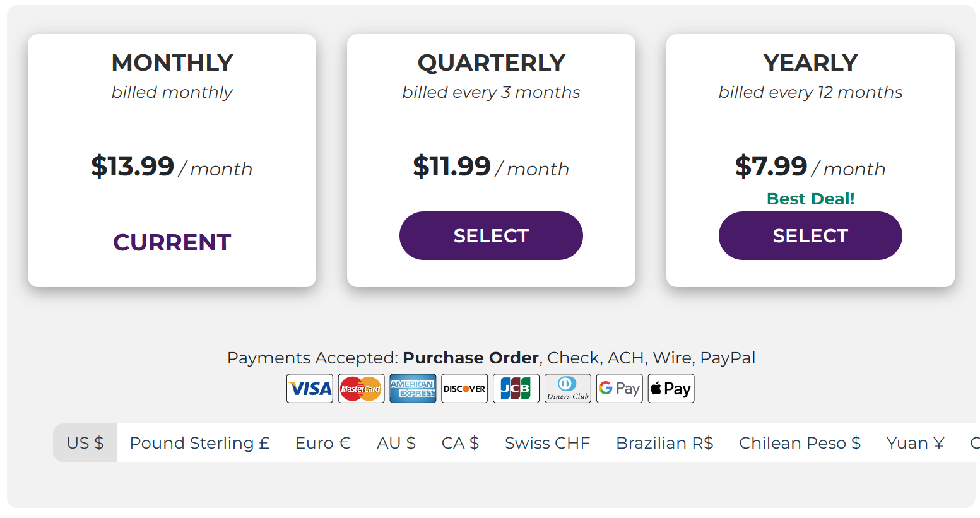Select the Chilean Peso $ tab
Image resolution: width=980 pixels, height=518 pixels.
point(800,443)
